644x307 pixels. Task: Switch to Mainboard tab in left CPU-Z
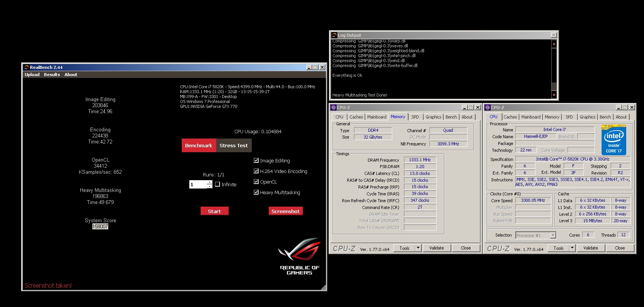tap(377, 117)
